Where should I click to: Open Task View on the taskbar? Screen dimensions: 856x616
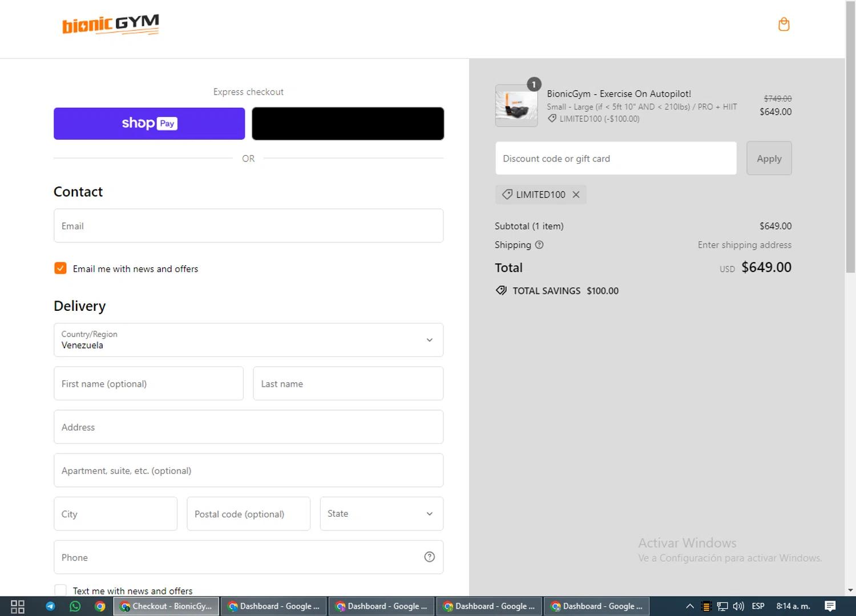pos(17,606)
